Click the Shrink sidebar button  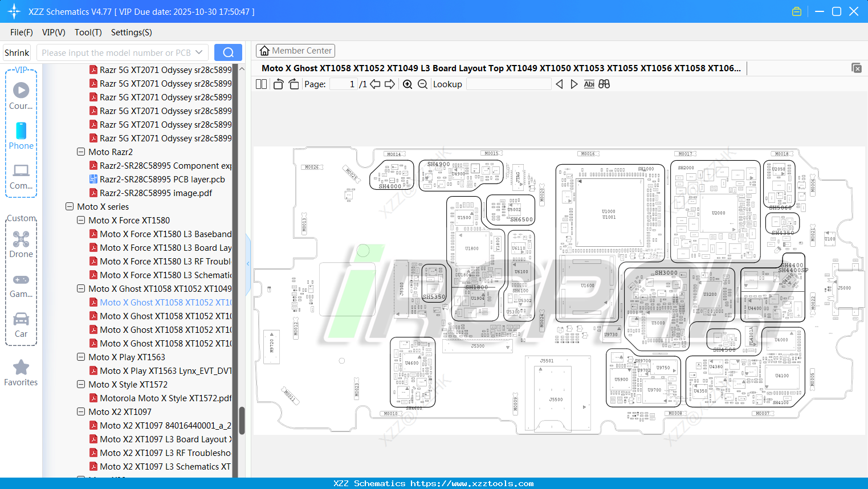17,52
